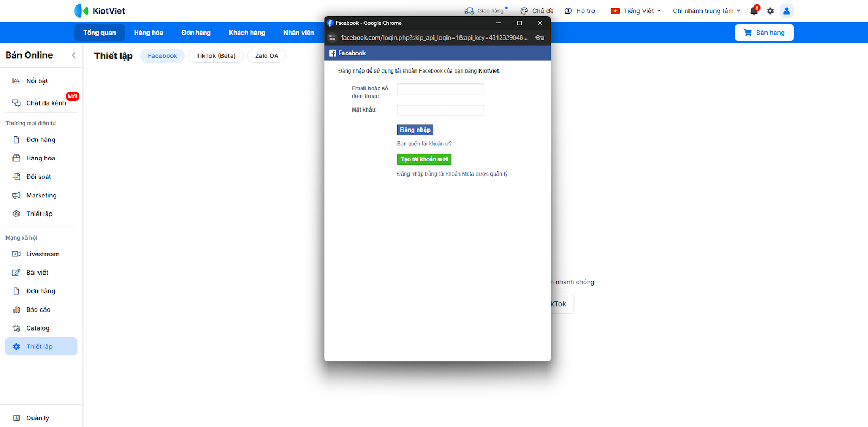
Task: Click the Chat đa kênh bubbles icon
Action: [x=16, y=103]
